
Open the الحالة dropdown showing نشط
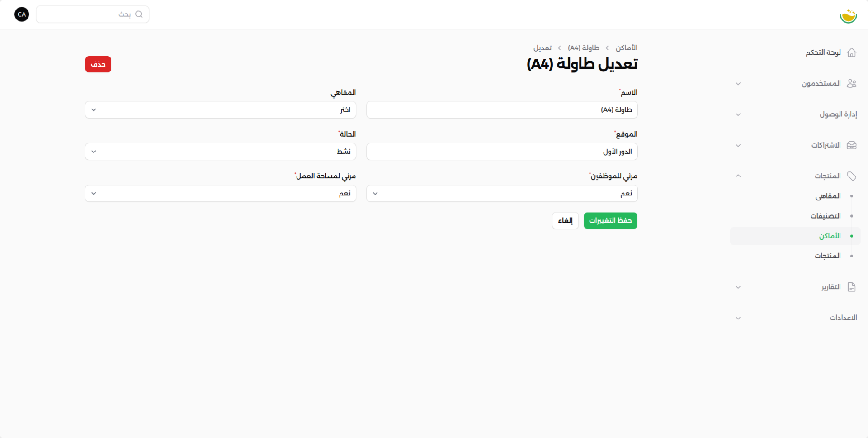[221, 152]
